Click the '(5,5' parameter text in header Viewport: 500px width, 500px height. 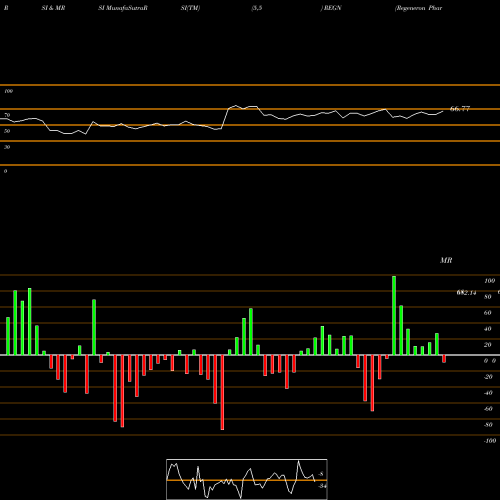(257, 8)
